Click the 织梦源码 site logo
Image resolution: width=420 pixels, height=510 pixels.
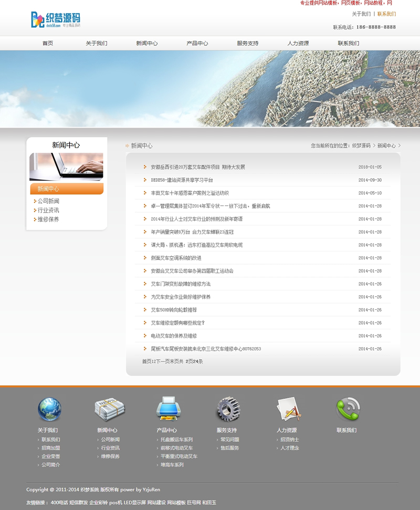[56, 20]
